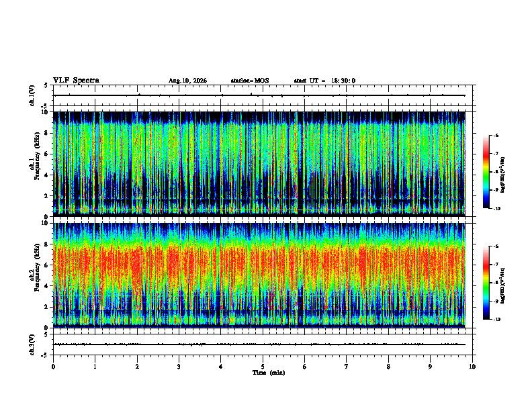532x411 pixels.
Task: Click the ch.2 frequency tick label "8"
Action: click(x=47, y=244)
